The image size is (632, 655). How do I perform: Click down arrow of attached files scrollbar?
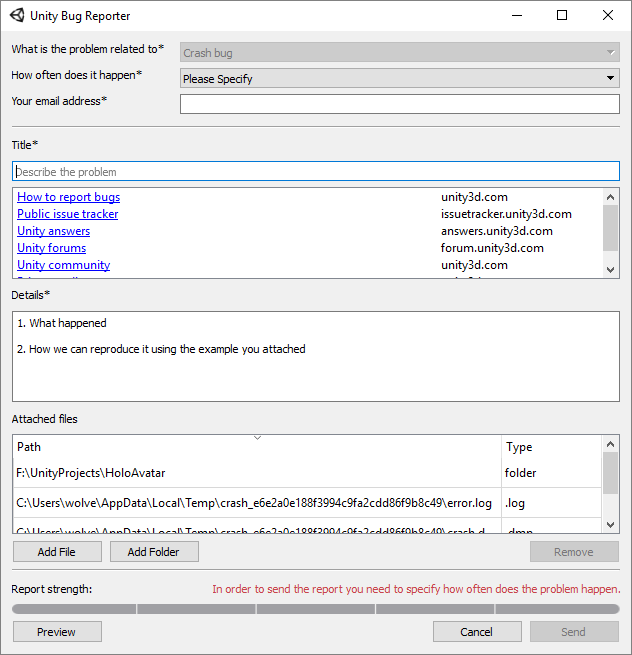coord(610,525)
